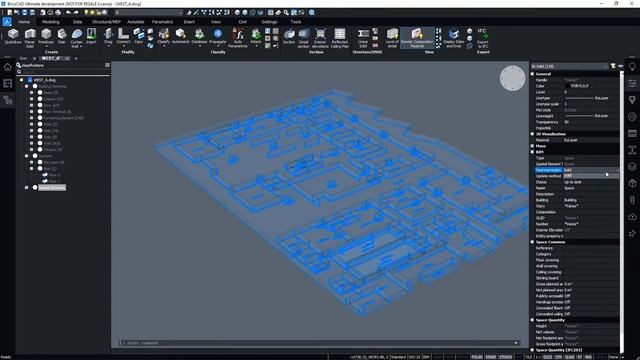Select the Planar Solid tool

30,38
